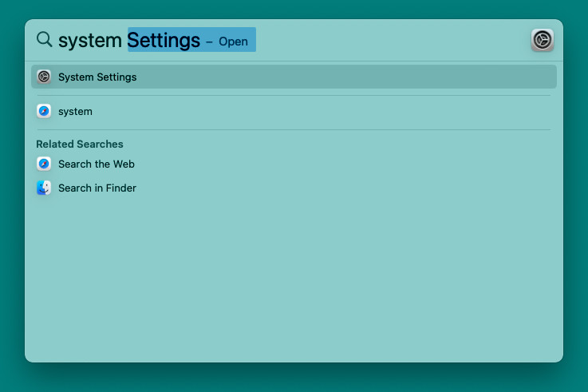Open the large System Settings preview icon
Screen dimensions: 588x392
(x=543, y=40)
